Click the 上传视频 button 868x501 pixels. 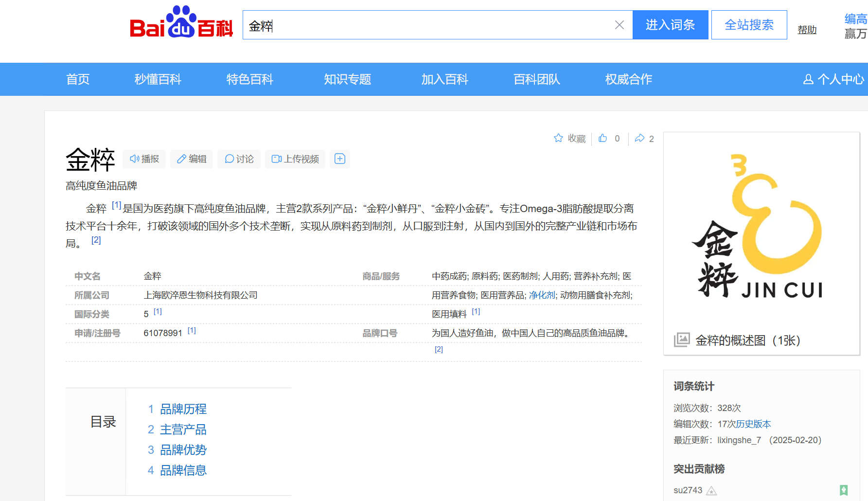click(x=295, y=159)
